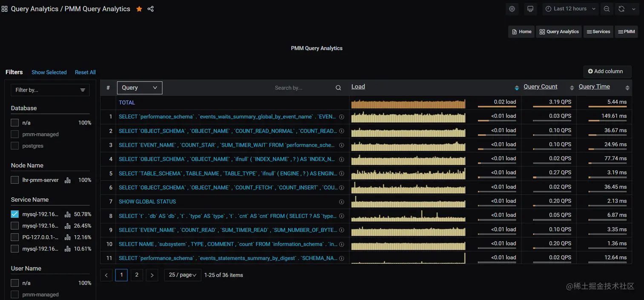Open PMM menu
This screenshot has height=300, width=644.
pos(626,32)
